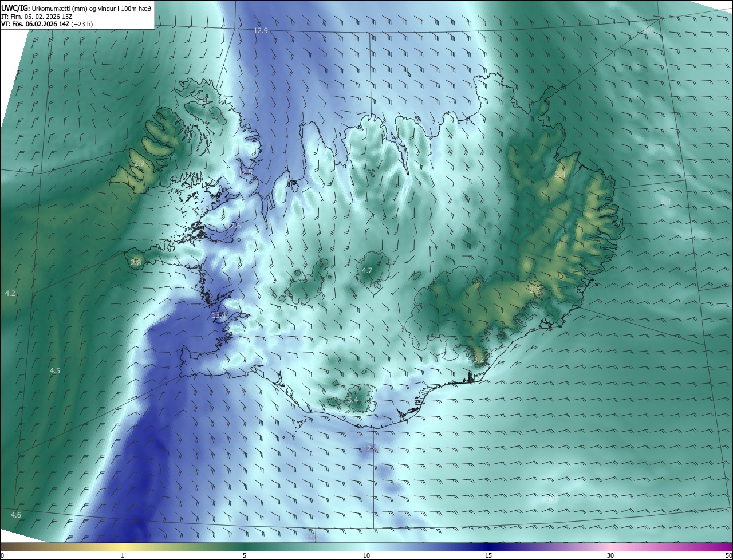This screenshot has height=560, width=733.
Task: Click the 10 tick label on color scale
Action: coord(366,555)
